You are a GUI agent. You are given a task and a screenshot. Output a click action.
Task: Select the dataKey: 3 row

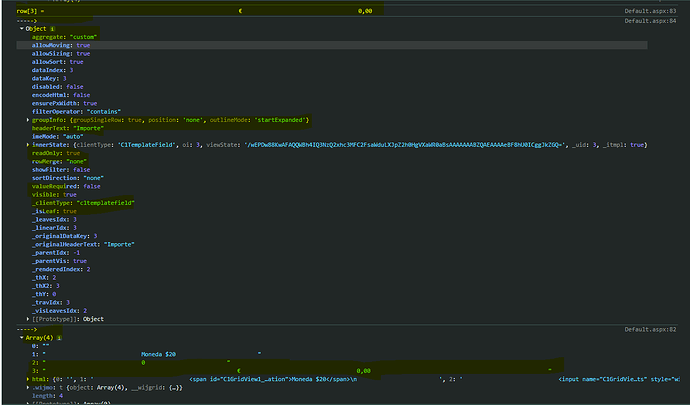[x=49, y=78]
